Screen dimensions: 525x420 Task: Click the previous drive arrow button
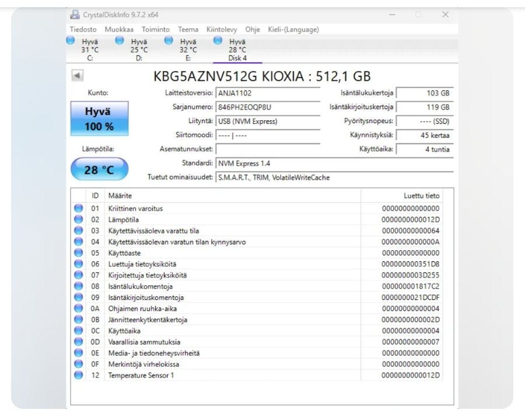click(78, 76)
